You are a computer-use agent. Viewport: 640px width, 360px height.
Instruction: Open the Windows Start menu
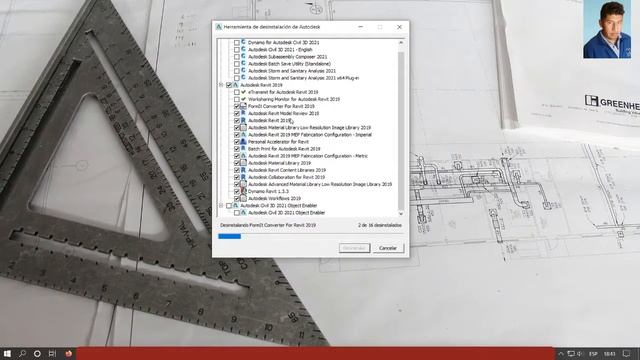click(x=7, y=353)
